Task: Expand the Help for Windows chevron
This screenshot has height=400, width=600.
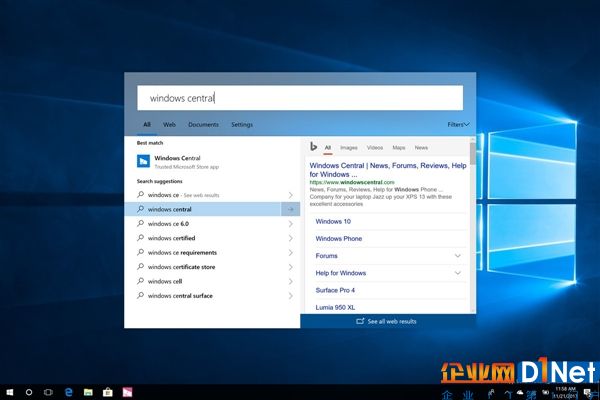Action: coord(458,273)
